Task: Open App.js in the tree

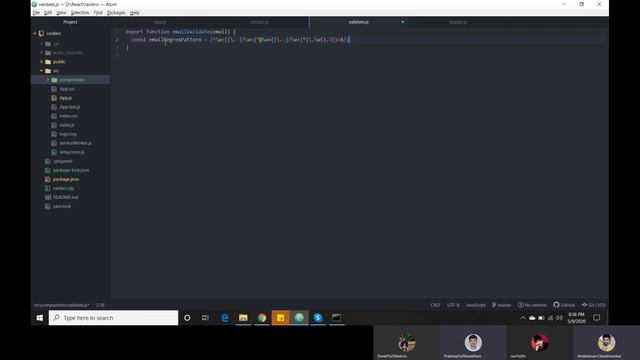Action: pos(66,98)
